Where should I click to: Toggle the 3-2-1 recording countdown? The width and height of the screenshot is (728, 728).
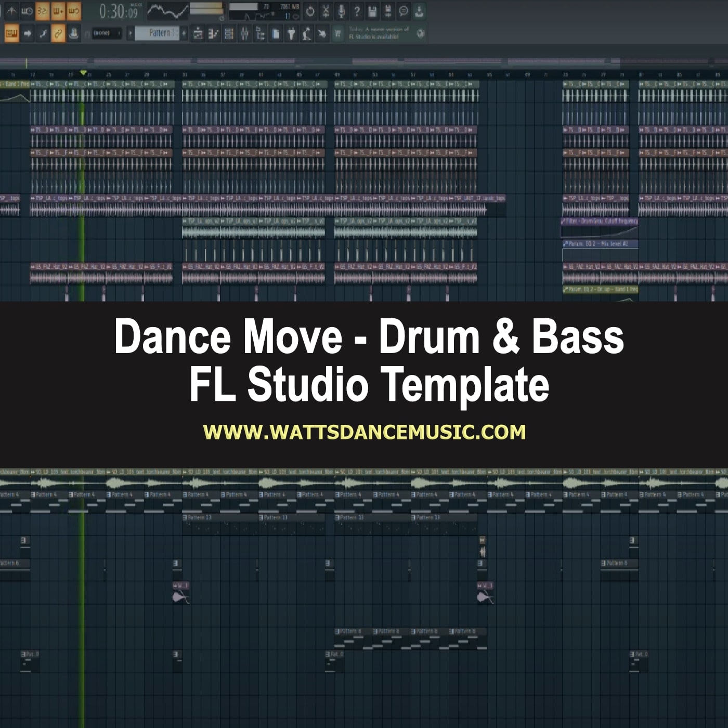42,10
